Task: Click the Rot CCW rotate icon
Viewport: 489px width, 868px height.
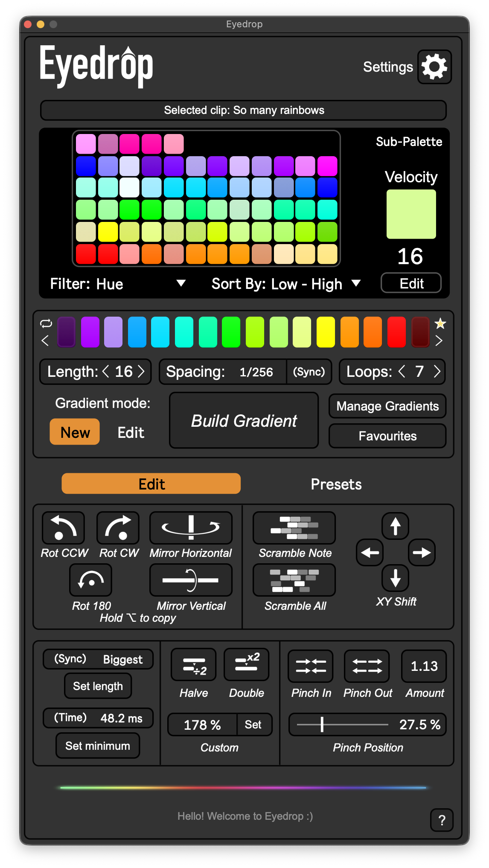Action: 63,528
